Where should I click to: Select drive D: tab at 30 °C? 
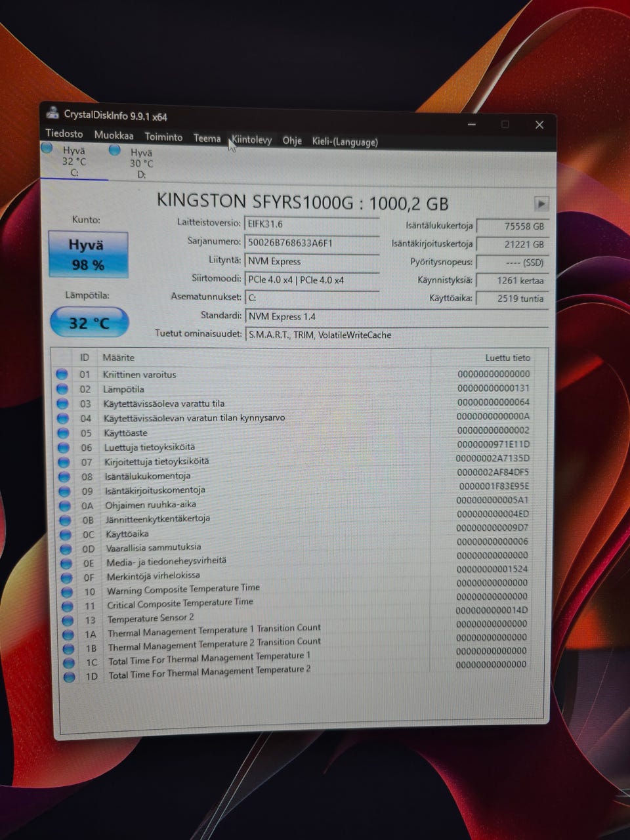pos(140,163)
